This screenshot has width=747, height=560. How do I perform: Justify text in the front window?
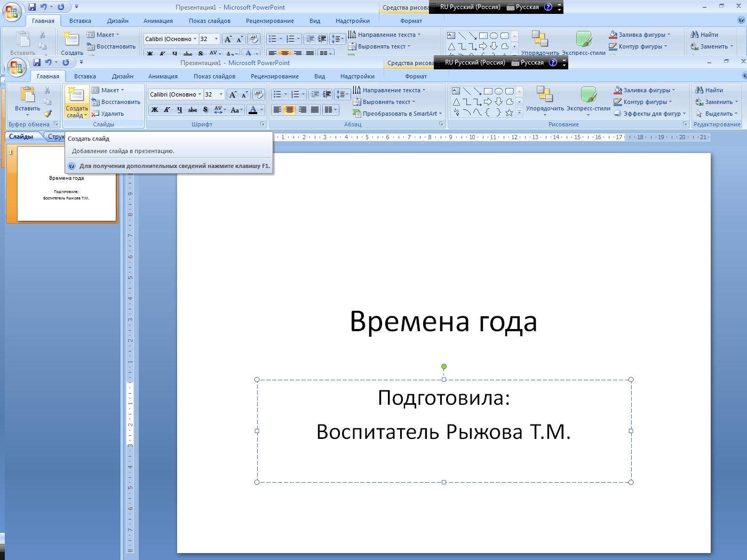coord(315,110)
